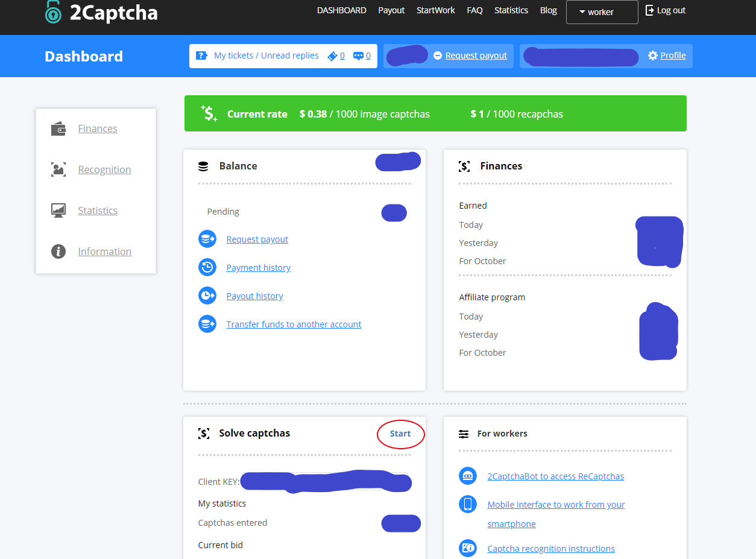Click the dollar icon in Current rate banner
The width and height of the screenshot is (756, 559).
click(x=209, y=113)
